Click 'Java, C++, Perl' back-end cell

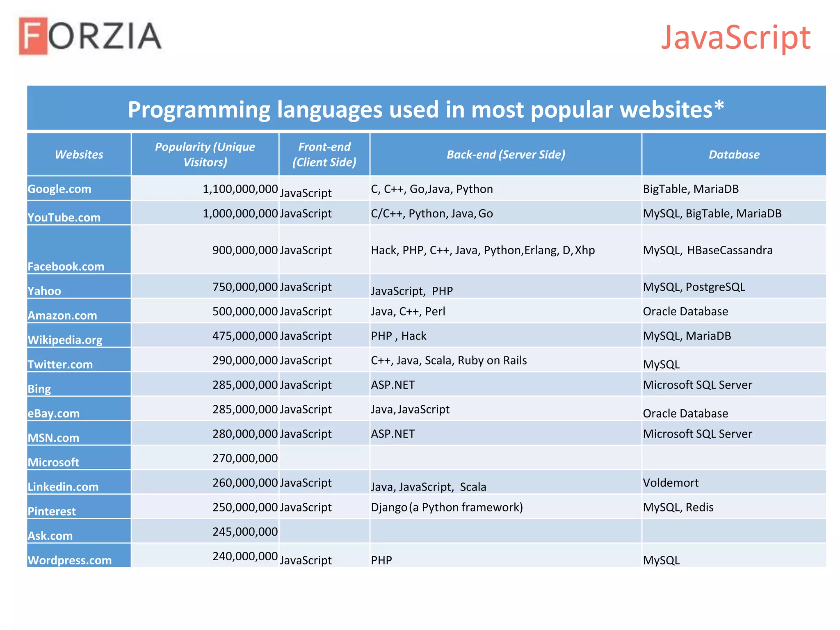pyautogui.click(x=408, y=312)
